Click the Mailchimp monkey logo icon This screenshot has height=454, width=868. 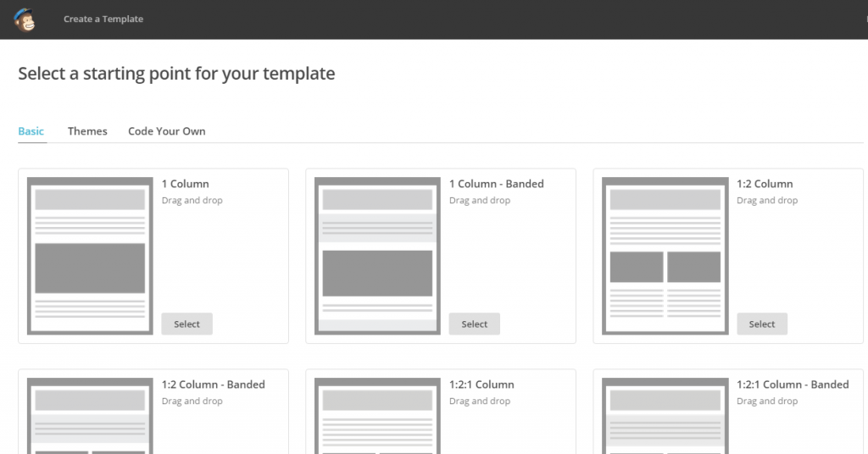(x=25, y=19)
